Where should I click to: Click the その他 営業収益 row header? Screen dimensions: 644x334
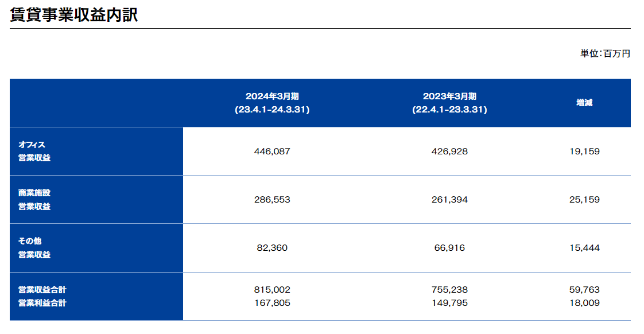coord(34,247)
